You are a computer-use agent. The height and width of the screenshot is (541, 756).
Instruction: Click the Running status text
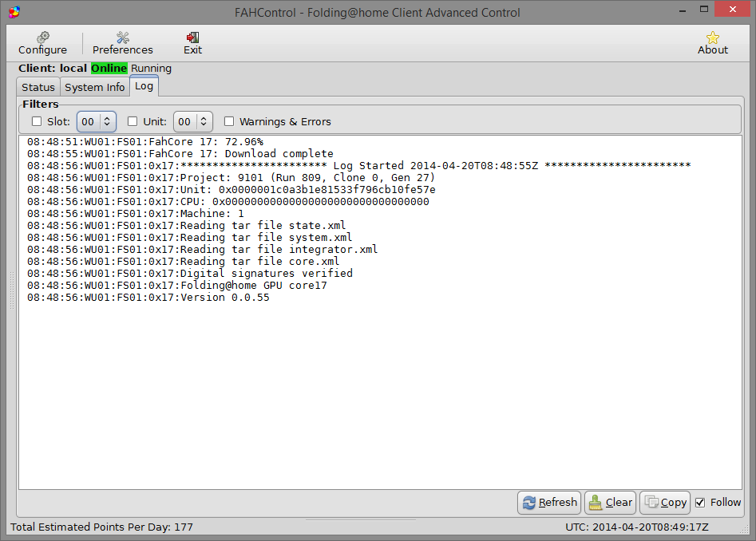pos(151,69)
